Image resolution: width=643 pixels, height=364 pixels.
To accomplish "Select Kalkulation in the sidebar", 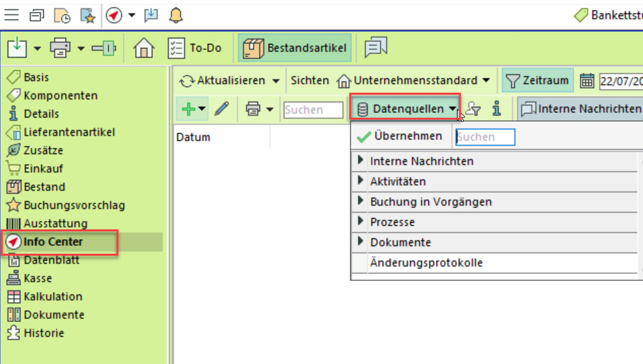I will [x=53, y=296].
